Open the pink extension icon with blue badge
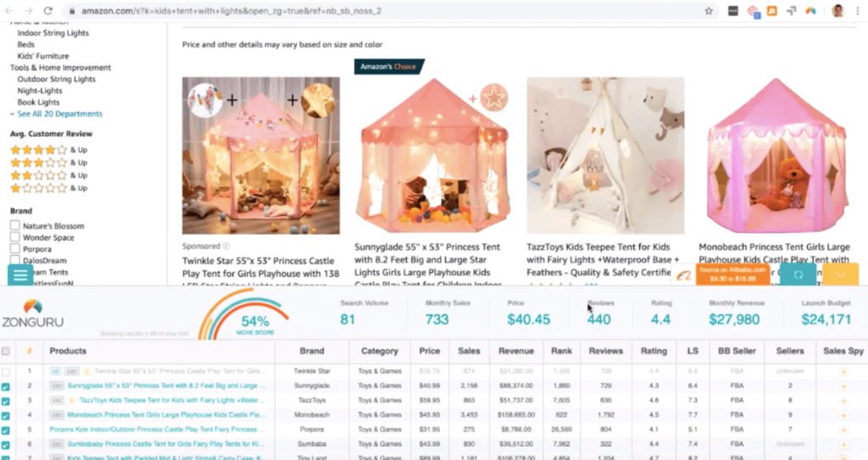Viewport: 868px width, 460px height. pyautogui.click(x=753, y=11)
